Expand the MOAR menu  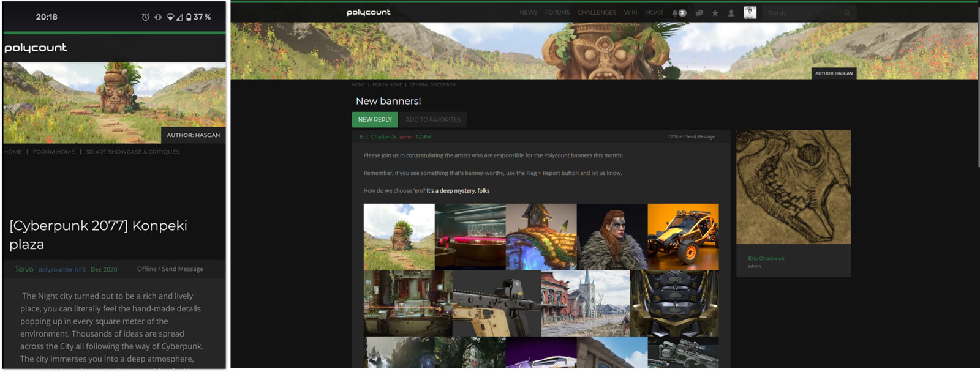654,13
